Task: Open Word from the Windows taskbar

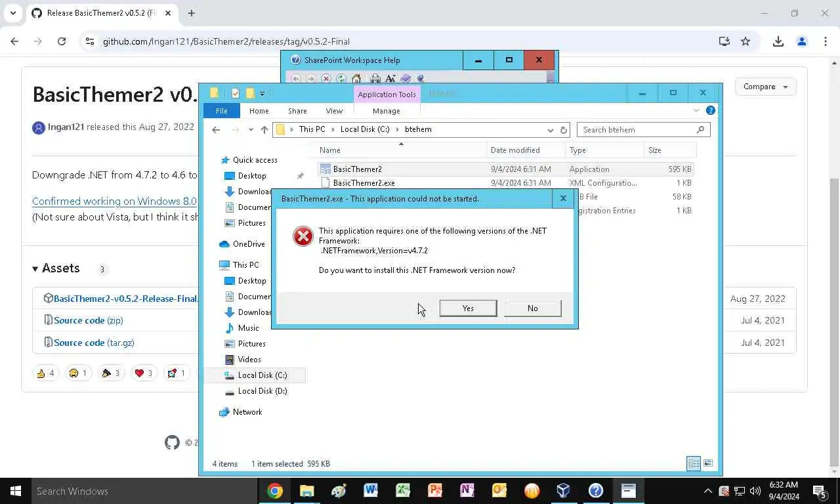Action: tap(371, 491)
